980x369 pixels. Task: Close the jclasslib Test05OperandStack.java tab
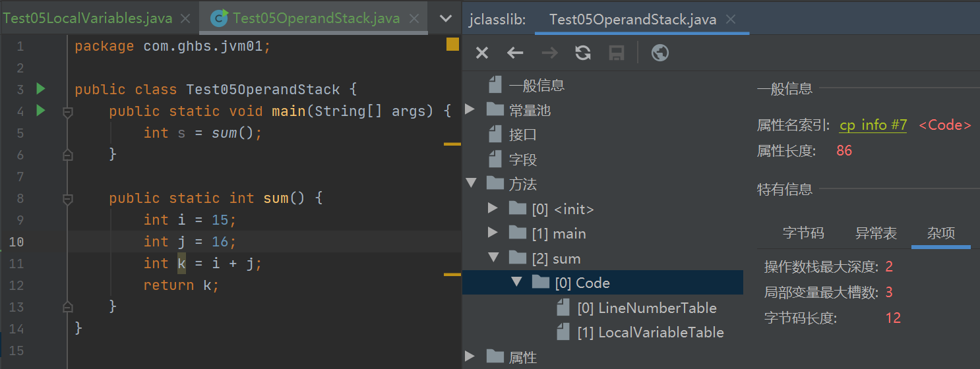730,19
